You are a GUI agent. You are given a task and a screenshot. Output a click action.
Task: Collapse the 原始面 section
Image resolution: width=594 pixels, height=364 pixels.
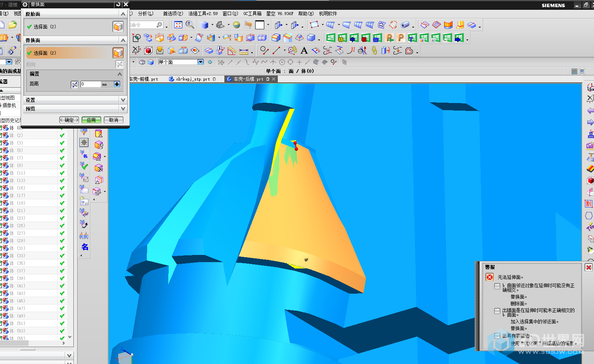click(x=123, y=14)
